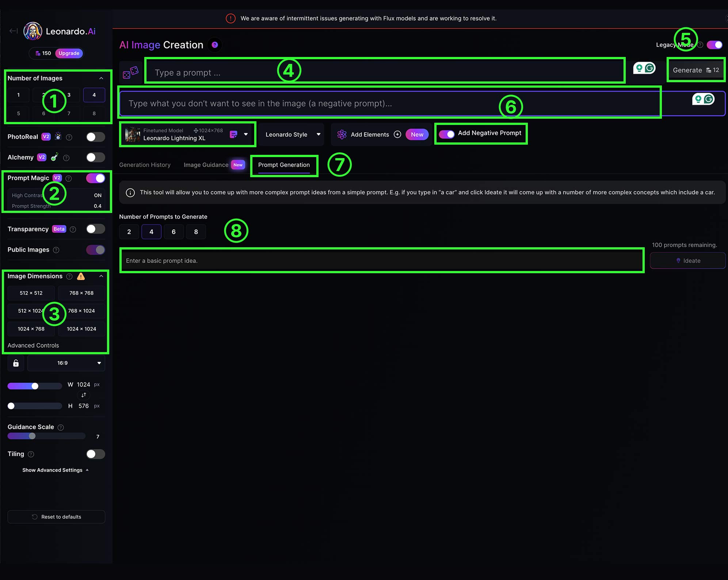Switch to the Generation History tab
The height and width of the screenshot is (580, 728).
145,165
